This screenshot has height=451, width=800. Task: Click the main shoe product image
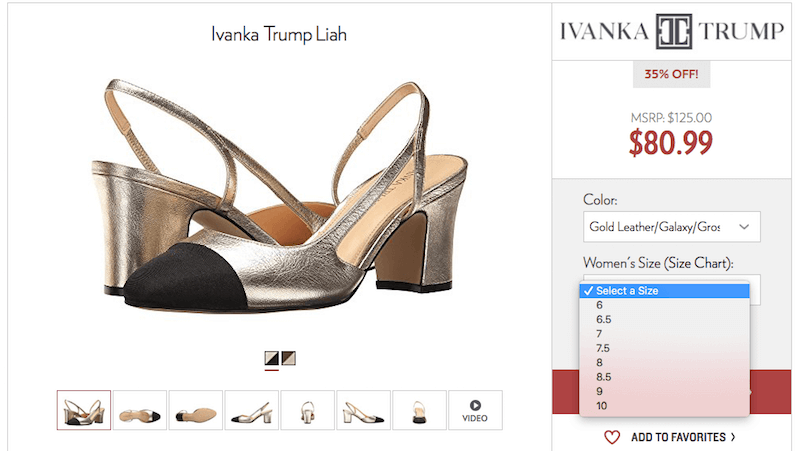(x=280, y=194)
